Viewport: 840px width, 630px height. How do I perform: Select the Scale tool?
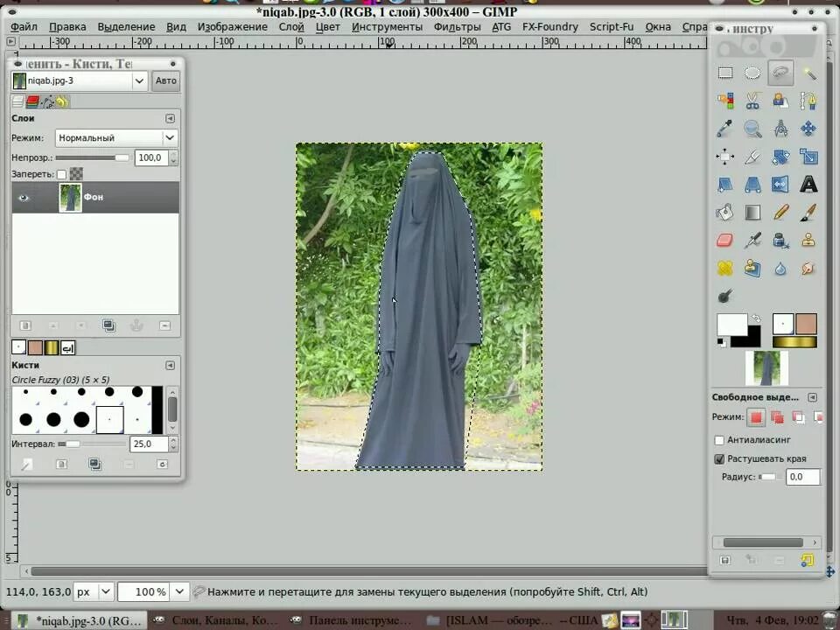coord(808,157)
